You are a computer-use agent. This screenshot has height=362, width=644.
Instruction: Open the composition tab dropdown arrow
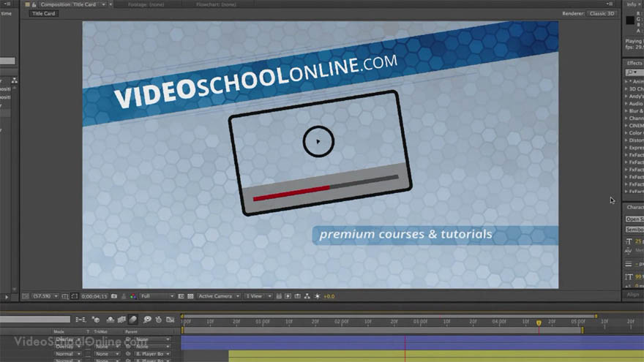pos(103,4)
